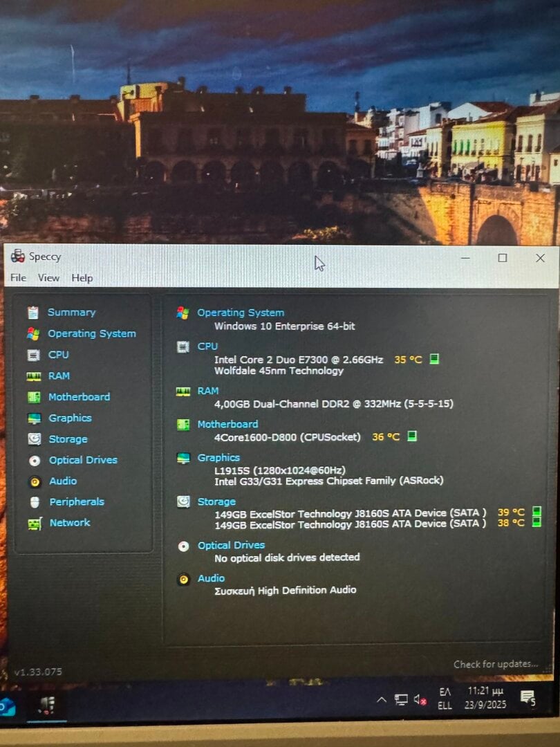
Task: Click the RAM heading in summary pane
Action: 208,391
